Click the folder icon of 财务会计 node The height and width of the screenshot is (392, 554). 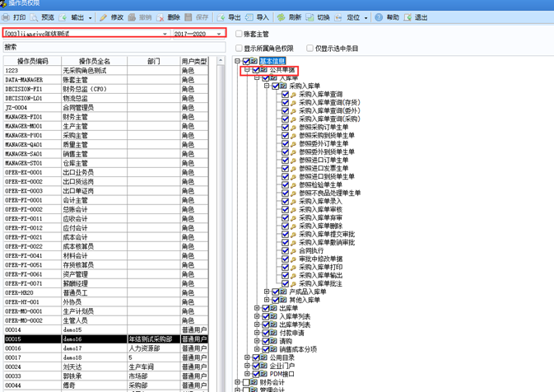coord(254,382)
